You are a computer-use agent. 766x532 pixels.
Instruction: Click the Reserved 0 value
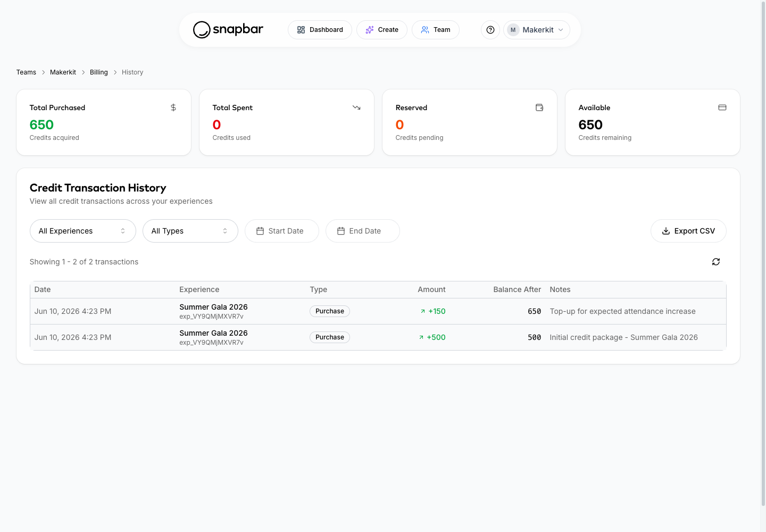399,124
